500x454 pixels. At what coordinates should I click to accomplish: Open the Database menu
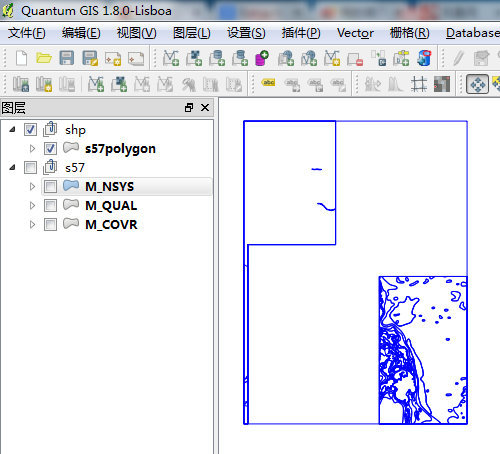click(473, 33)
